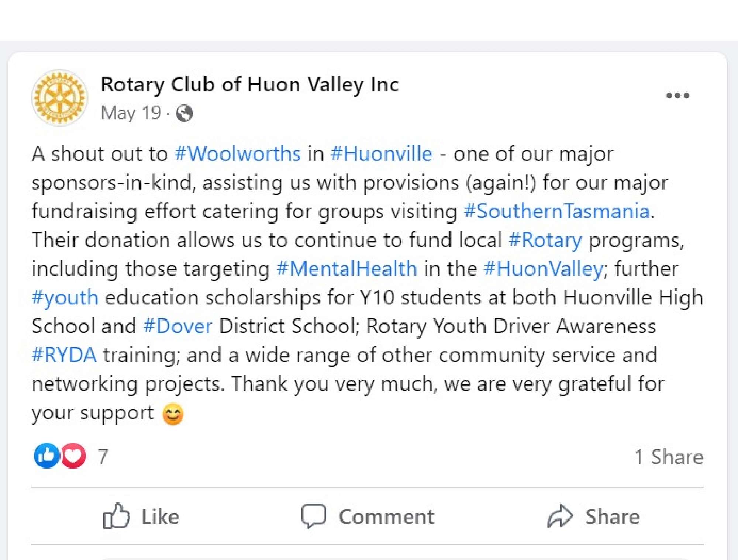738x560 pixels.
Task: Open the #Dover hashtag link
Action: 177,326
